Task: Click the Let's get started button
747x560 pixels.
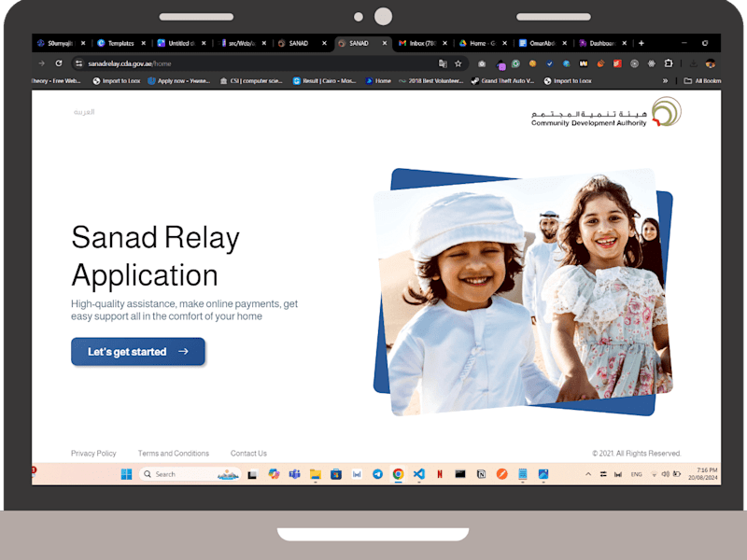Action: [x=137, y=352]
